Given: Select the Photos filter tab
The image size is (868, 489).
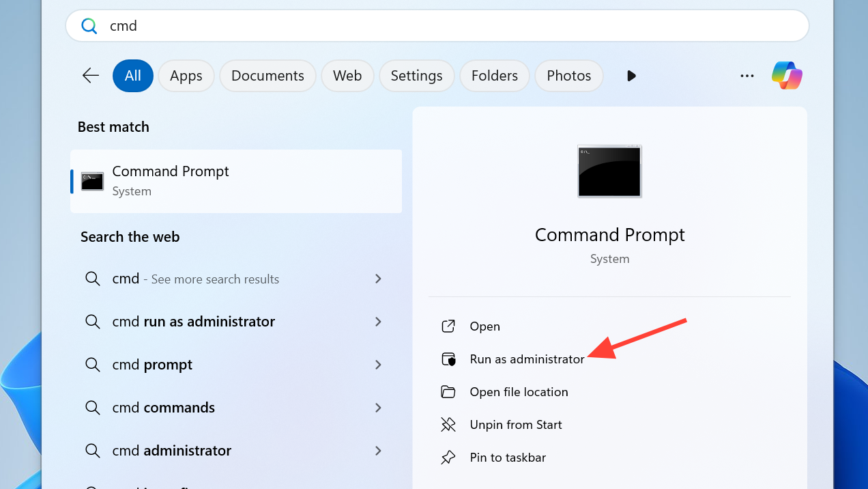Looking at the screenshot, I should 568,76.
